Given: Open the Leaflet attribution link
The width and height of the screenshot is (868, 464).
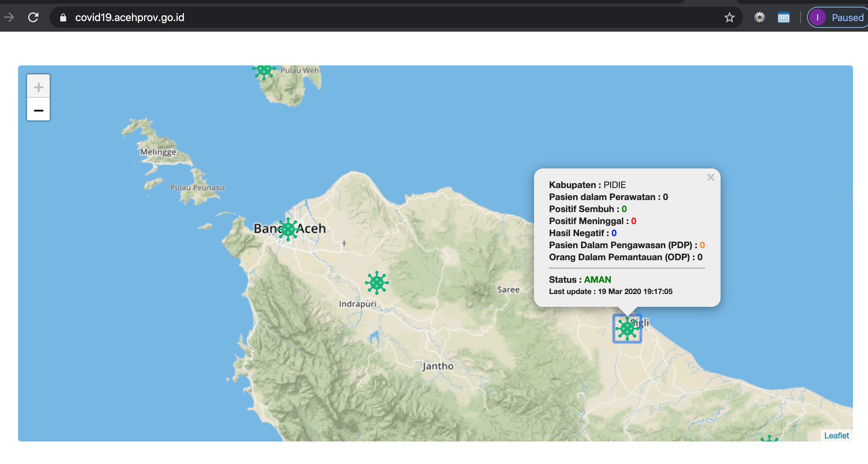Looking at the screenshot, I should pyautogui.click(x=836, y=436).
